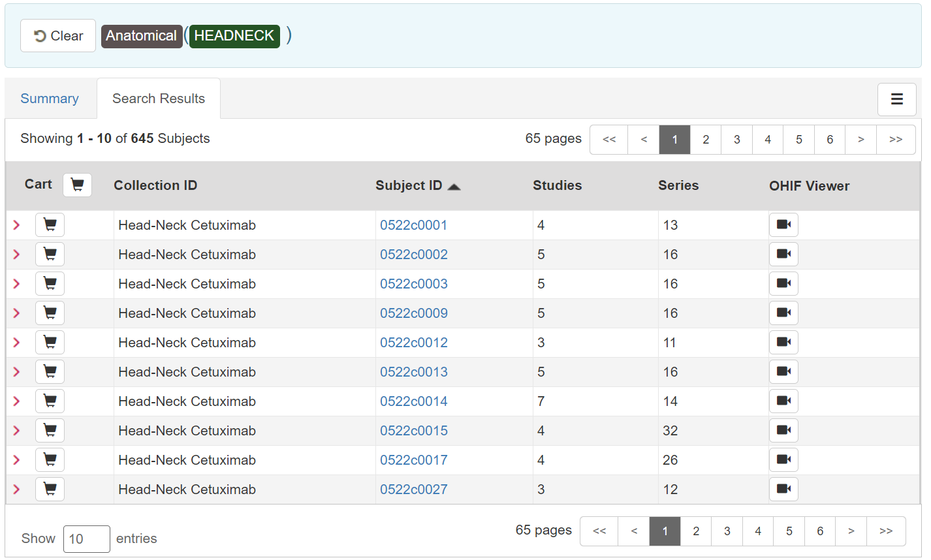Add subject 0522c0017 to cart
The width and height of the screenshot is (931, 560).
pyautogui.click(x=50, y=460)
